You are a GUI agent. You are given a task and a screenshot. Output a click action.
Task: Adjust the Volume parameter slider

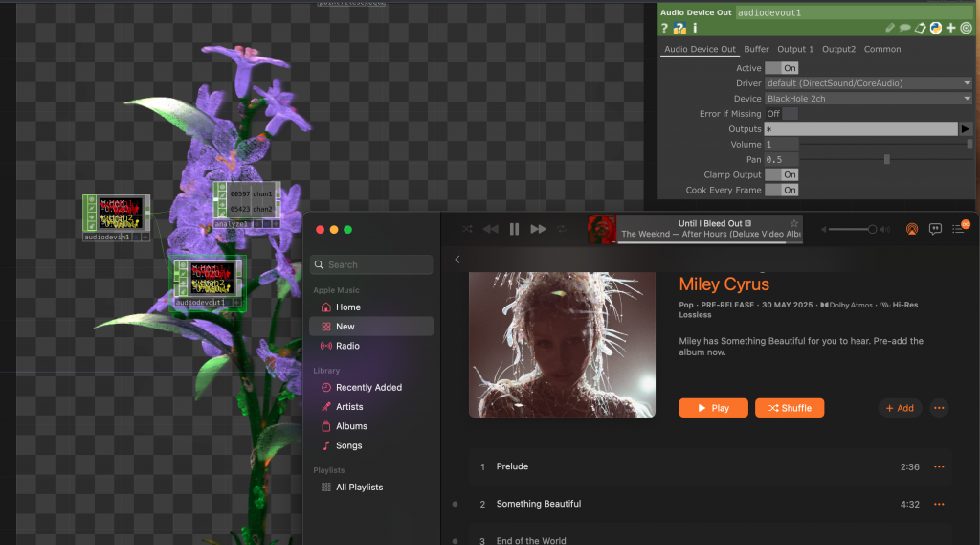(886, 145)
